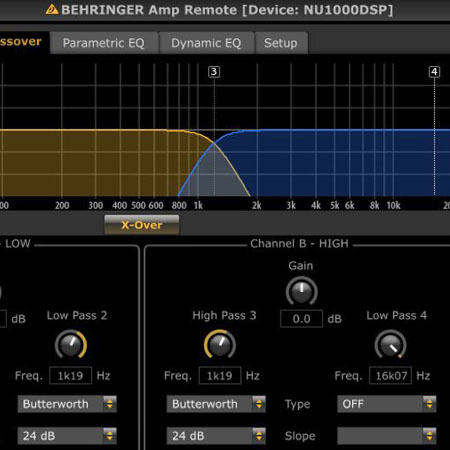Click the Behringer logo icon in title
Viewport: 450px width, 450px height.
pyautogui.click(x=52, y=9)
